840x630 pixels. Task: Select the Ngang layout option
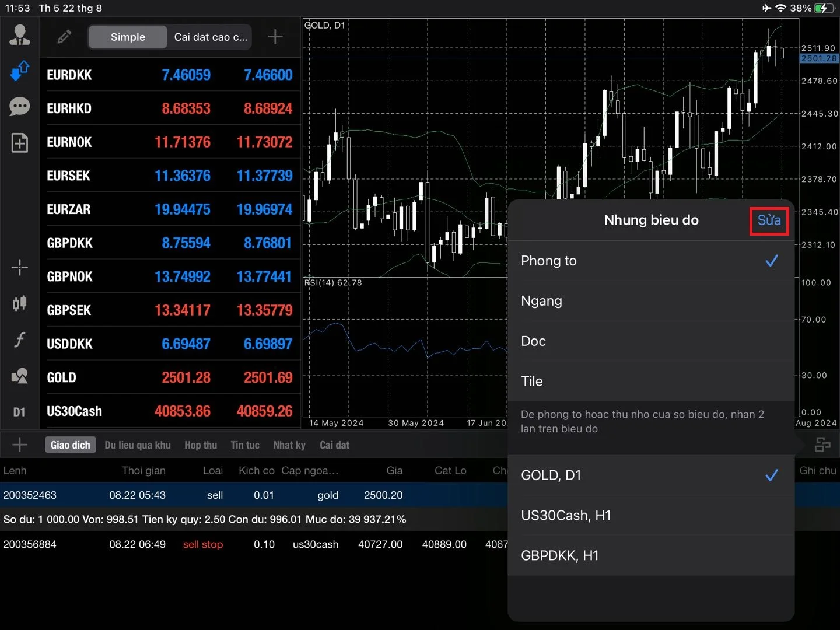(651, 301)
